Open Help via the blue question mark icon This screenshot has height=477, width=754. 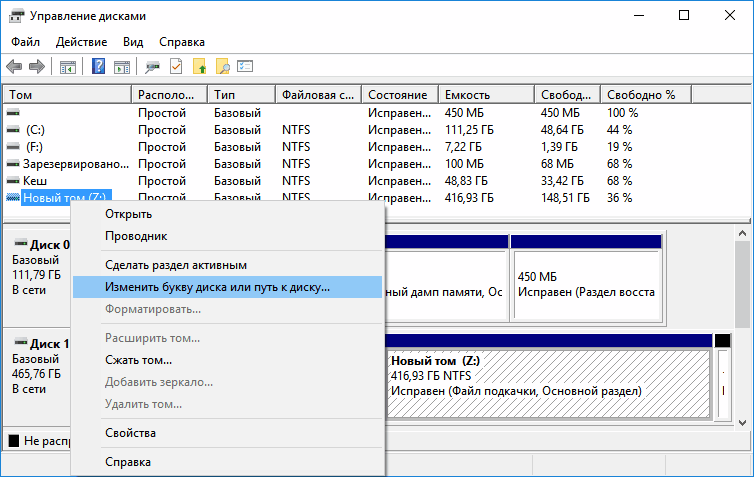[99, 67]
